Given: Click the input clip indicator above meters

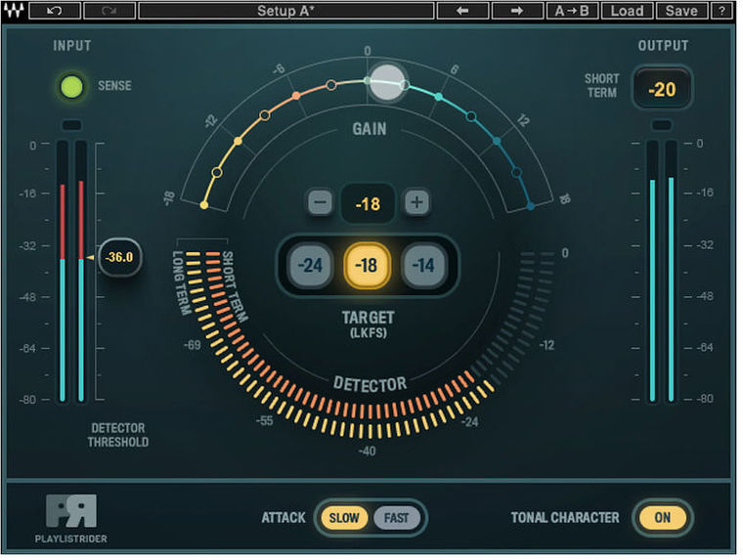Looking at the screenshot, I should (x=72, y=125).
